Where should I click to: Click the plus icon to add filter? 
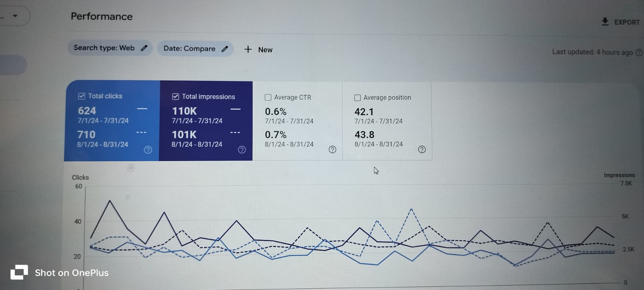click(248, 49)
